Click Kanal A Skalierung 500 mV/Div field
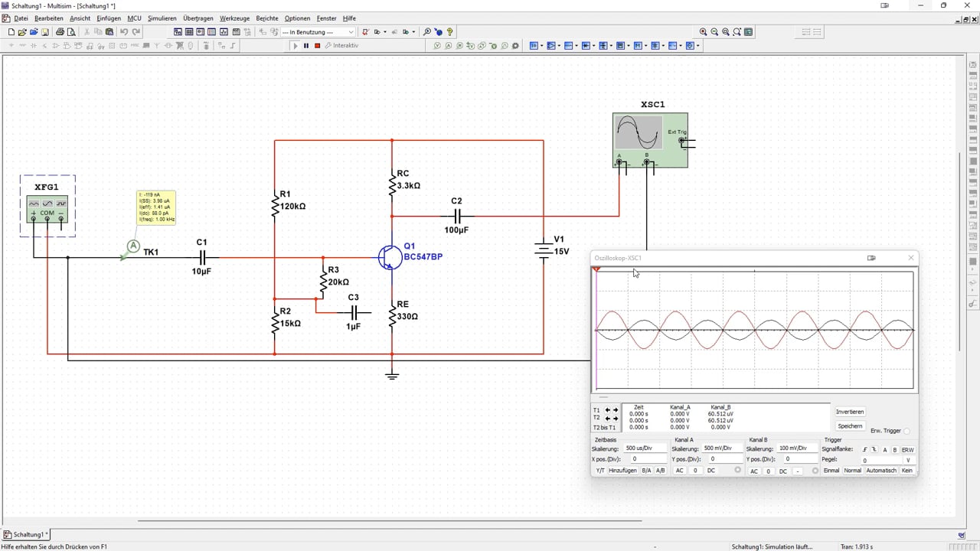This screenshot has height=551, width=980. click(722, 448)
